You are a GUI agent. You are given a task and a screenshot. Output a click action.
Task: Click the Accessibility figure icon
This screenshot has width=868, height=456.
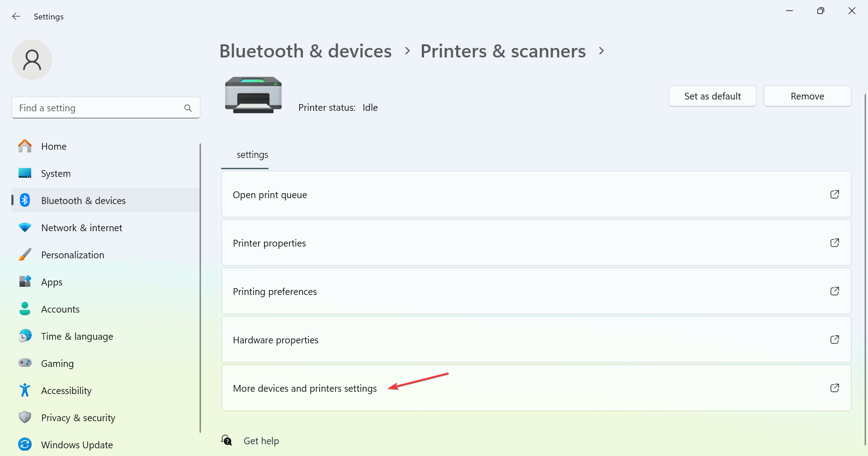(25, 390)
